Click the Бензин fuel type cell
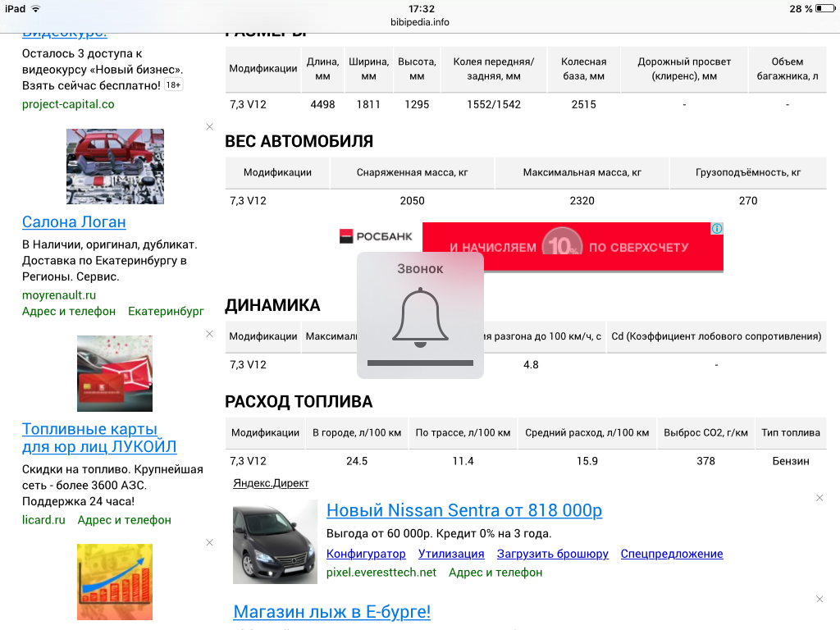The width and height of the screenshot is (840, 630). pyautogui.click(x=791, y=461)
